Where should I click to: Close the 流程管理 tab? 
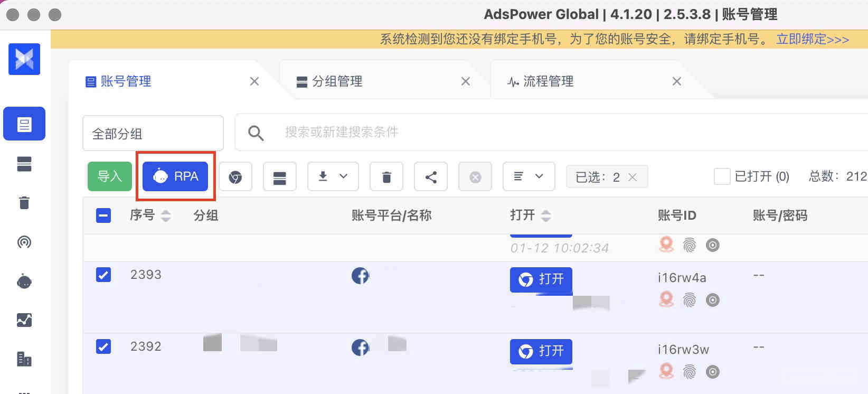tap(677, 81)
